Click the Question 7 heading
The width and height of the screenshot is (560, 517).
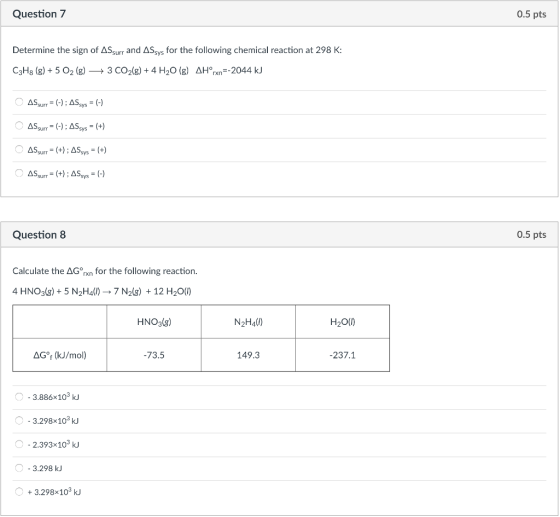click(x=39, y=14)
